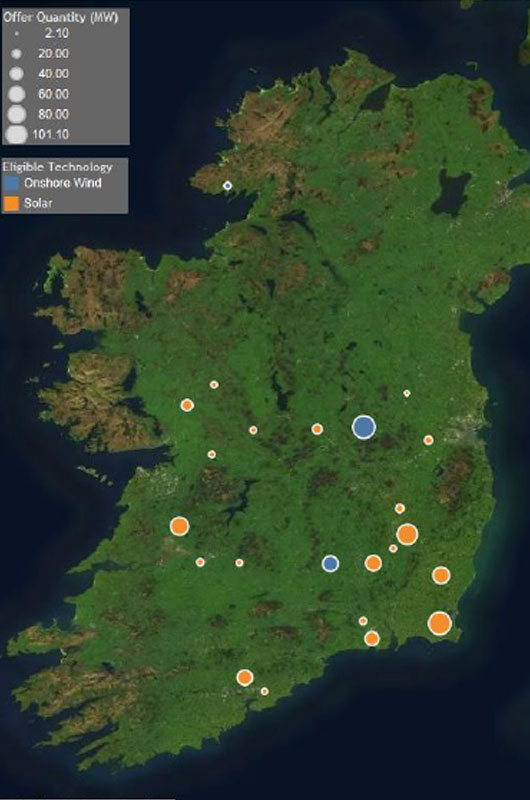The image size is (530, 800).
Task: Click the solar marker in east Wexford
Action: click(x=441, y=576)
